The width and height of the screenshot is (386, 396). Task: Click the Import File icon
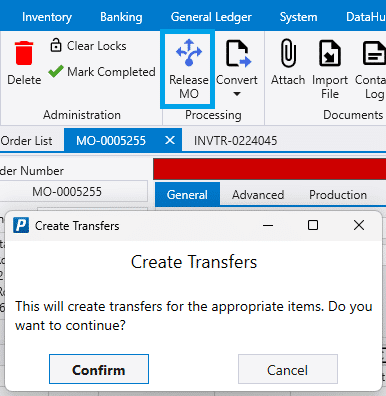pyautogui.click(x=330, y=53)
